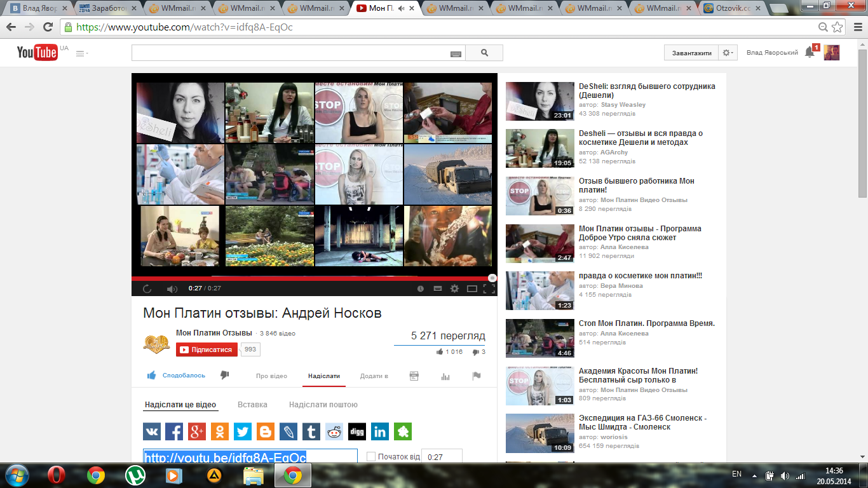Click the 'Сподобалось' like button

click(176, 376)
